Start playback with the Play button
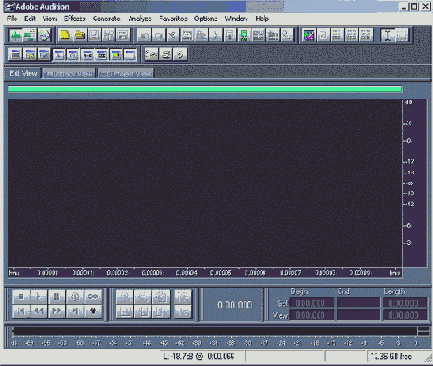This screenshot has height=366, width=433. [x=39, y=296]
